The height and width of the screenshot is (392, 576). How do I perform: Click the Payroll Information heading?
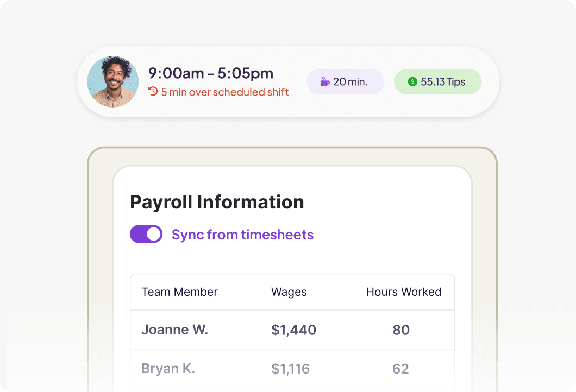(x=217, y=202)
